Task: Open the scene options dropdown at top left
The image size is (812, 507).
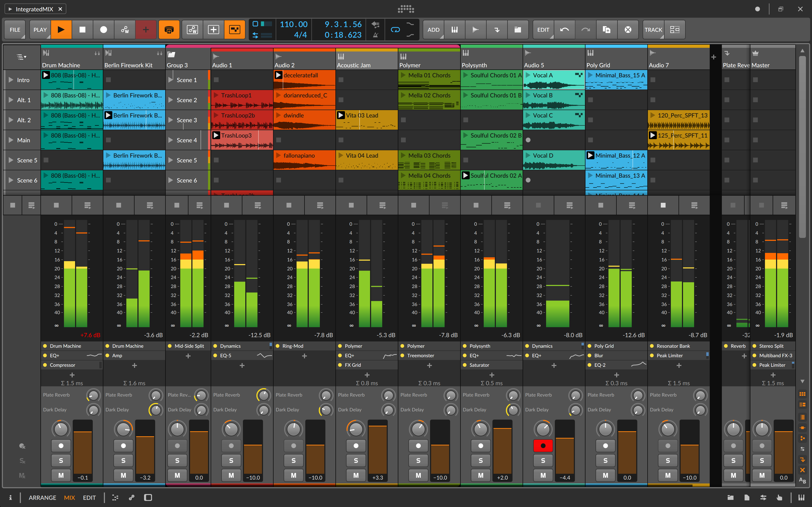Action: [21, 57]
